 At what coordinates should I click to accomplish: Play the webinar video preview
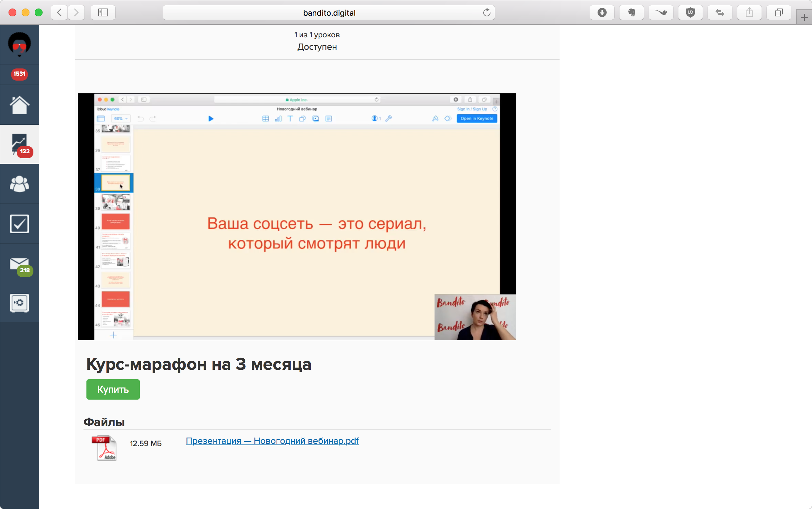click(297, 217)
